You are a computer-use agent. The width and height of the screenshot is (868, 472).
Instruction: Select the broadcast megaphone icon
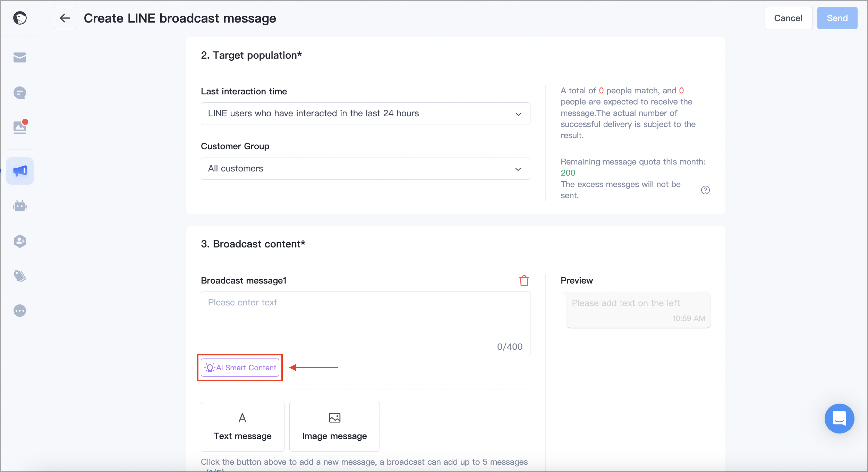click(20, 170)
